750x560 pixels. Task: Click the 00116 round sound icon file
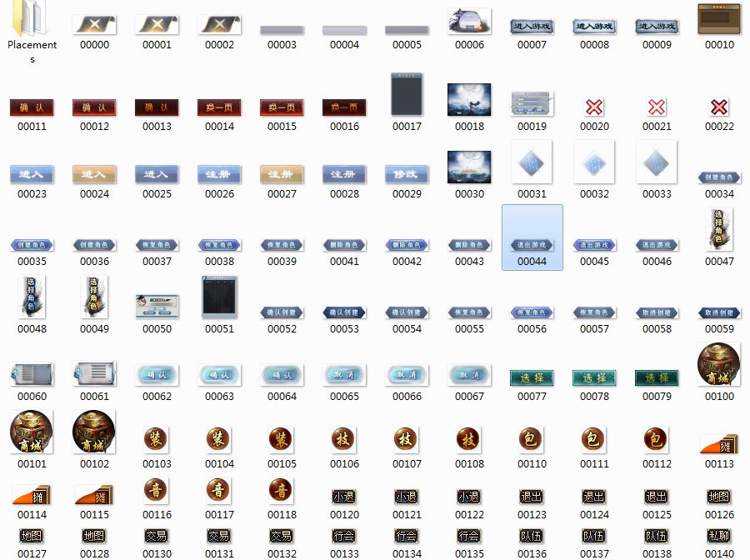pos(157,490)
